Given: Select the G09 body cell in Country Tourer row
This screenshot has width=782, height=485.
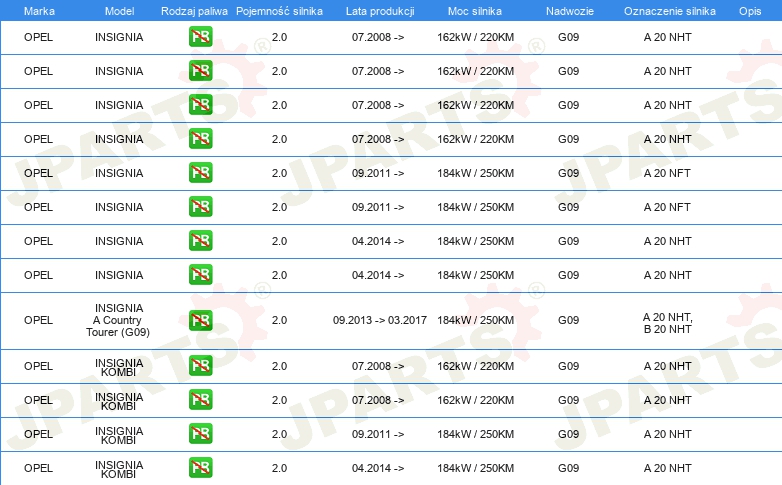Looking at the screenshot, I should coord(569,320).
